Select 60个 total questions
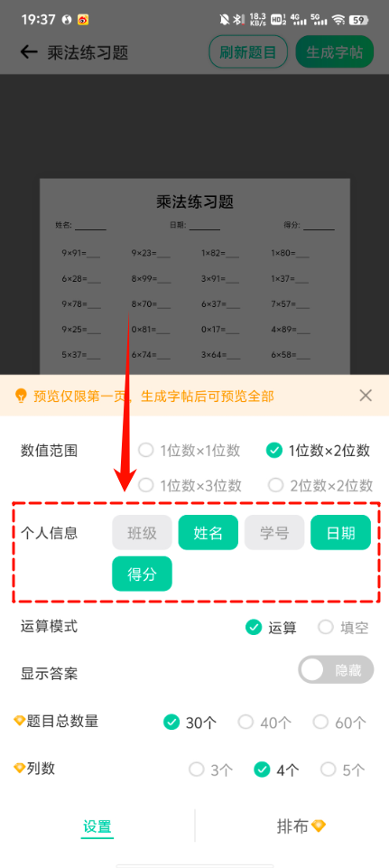This screenshot has width=389, height=868. (339, 722)
